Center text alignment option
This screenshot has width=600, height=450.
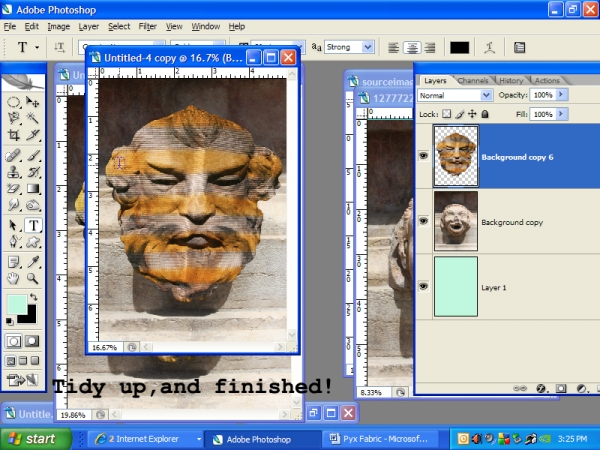pos(412,47)
